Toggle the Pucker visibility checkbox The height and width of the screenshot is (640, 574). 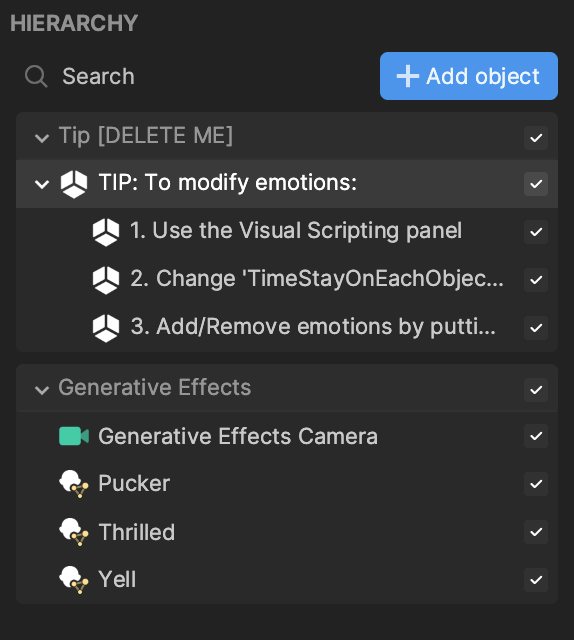[x=536, y=484]
